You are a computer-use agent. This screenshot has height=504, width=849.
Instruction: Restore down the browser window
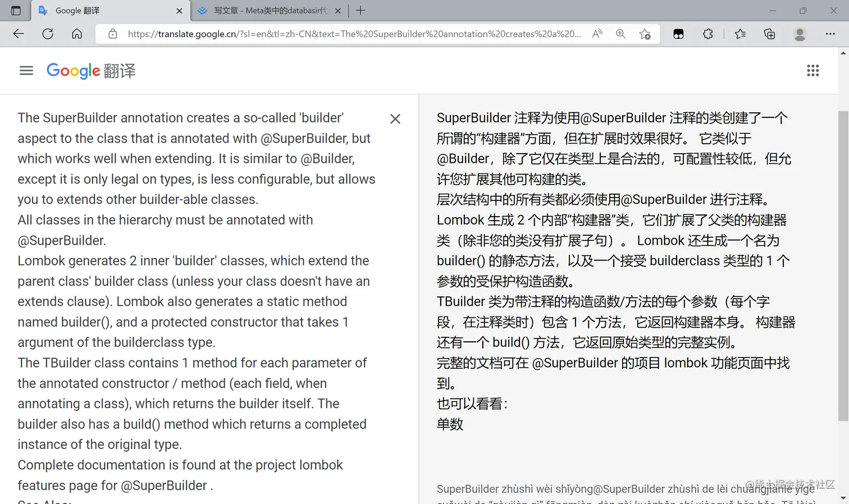pyautogui.click(x=803, y=11)
